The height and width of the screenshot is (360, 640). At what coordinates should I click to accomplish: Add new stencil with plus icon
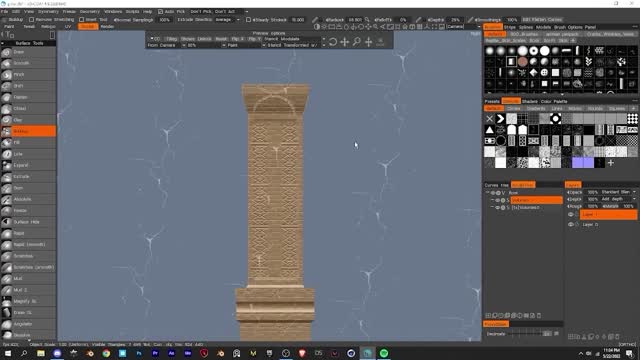tap(611, 163)
